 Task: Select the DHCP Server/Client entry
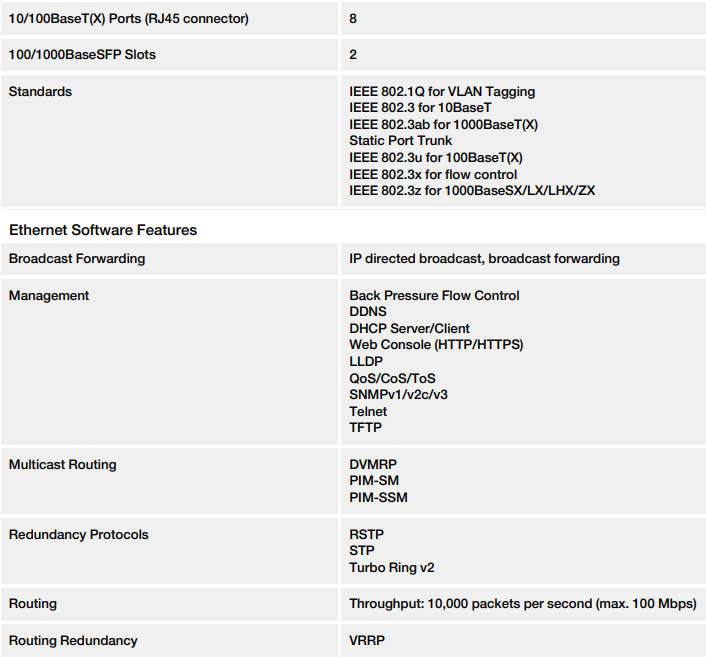[x=409, y=328]
